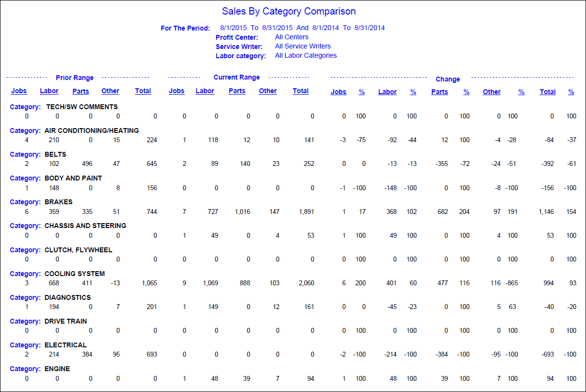586x392 pixels.
Task: Click the ELECTRICAL category name
Action: [x=65, y=345]
